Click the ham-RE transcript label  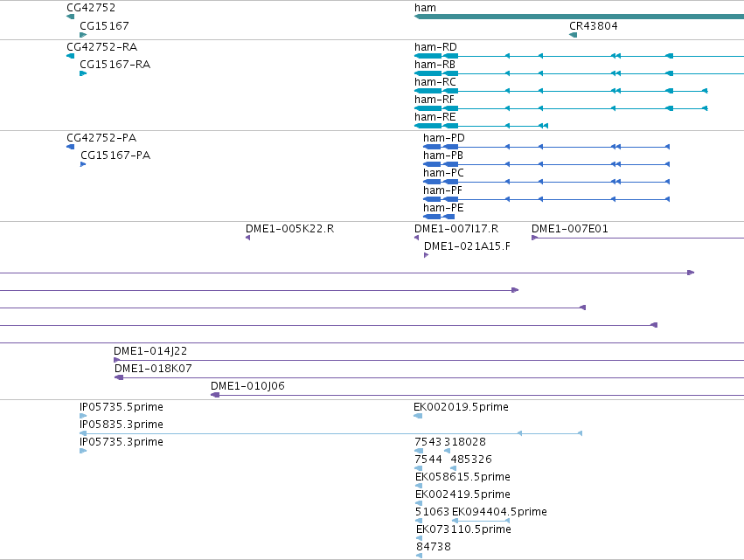[435, 117]
